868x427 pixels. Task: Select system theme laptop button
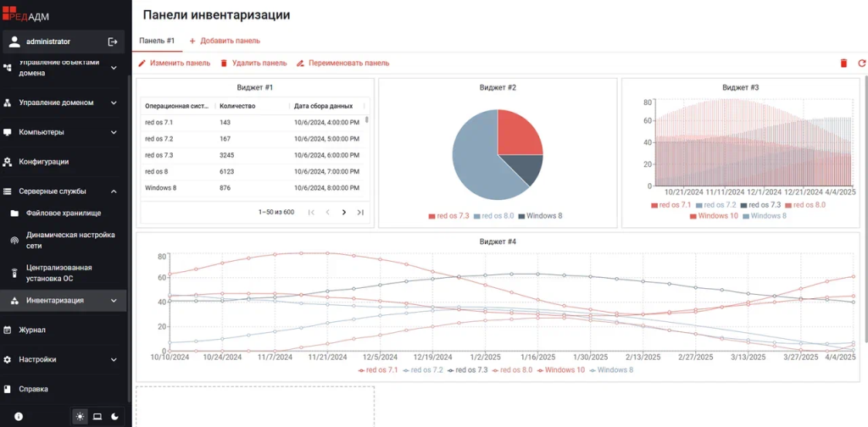pos(97,416)
